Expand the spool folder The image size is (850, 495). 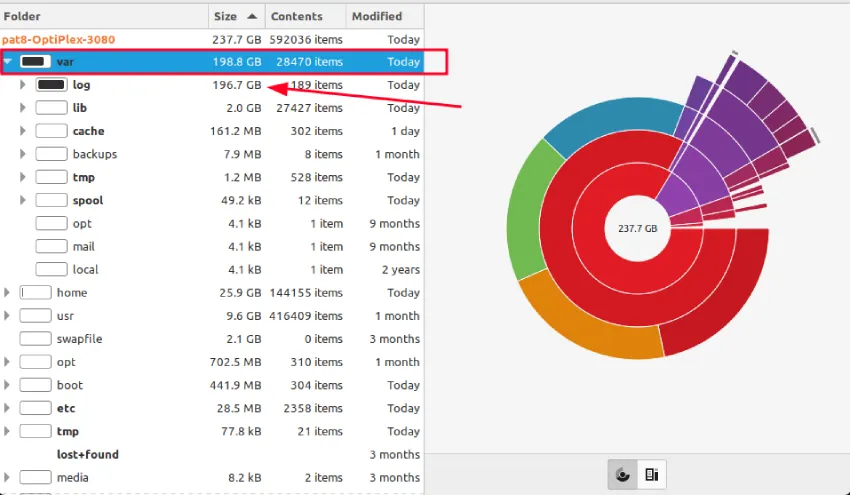click(22, 200)
